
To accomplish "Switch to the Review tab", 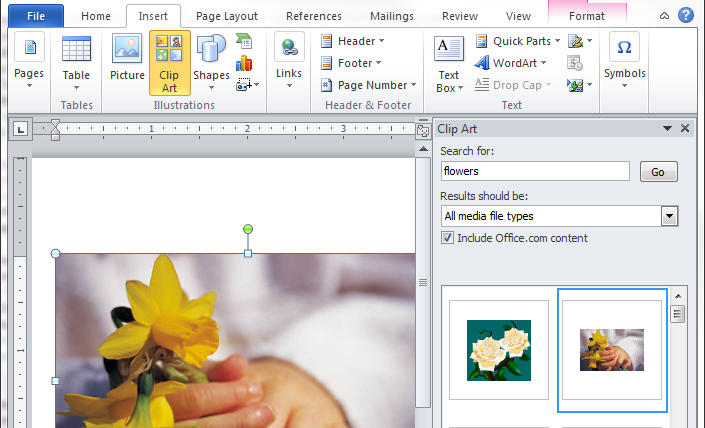I will pyautogui.click(x=460, y=16).
